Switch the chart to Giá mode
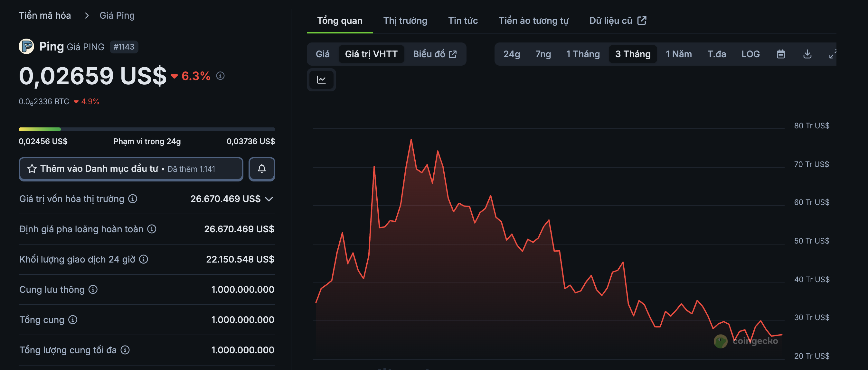Screen dimensions: 868x370 (322, 54)
